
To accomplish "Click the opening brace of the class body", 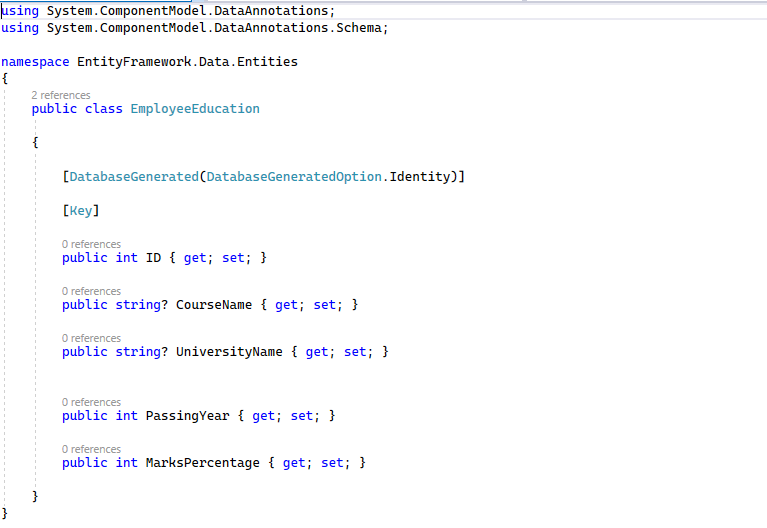I will (35, 142).
